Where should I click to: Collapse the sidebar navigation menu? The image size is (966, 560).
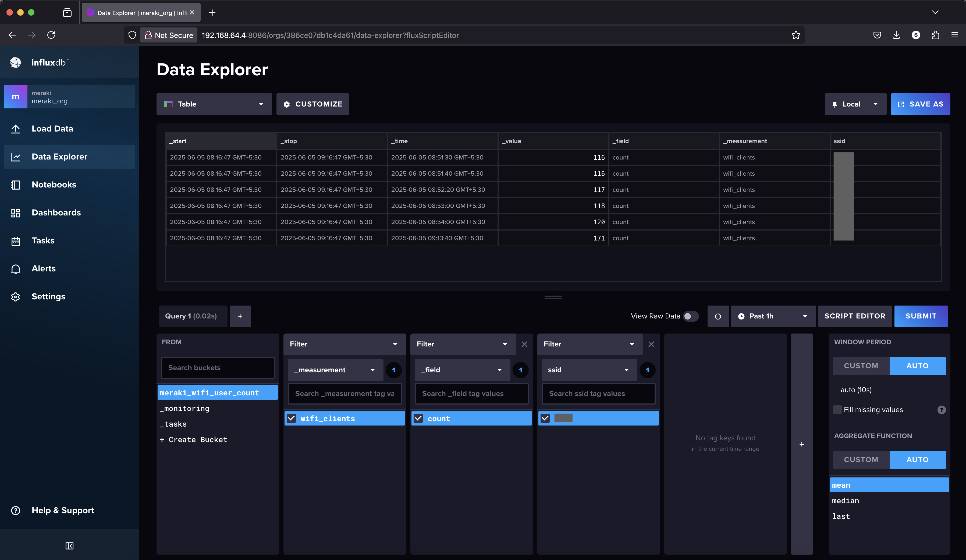69,545
